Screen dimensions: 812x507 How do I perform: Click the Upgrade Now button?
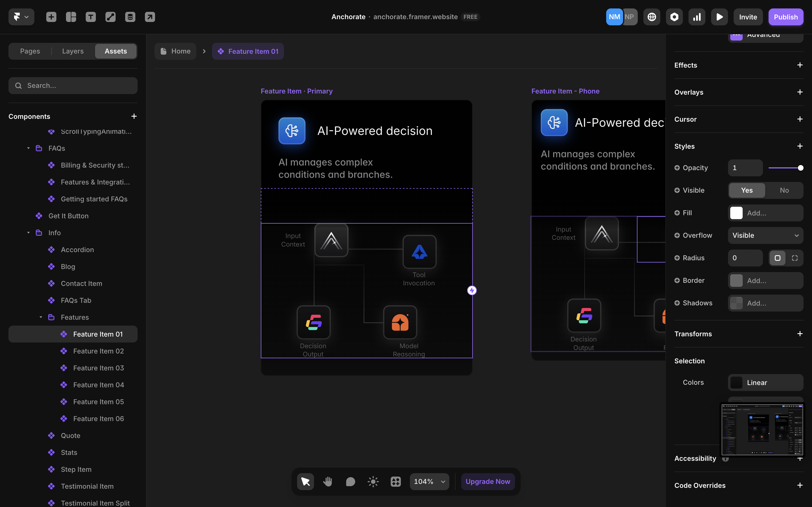click(487, 482)
